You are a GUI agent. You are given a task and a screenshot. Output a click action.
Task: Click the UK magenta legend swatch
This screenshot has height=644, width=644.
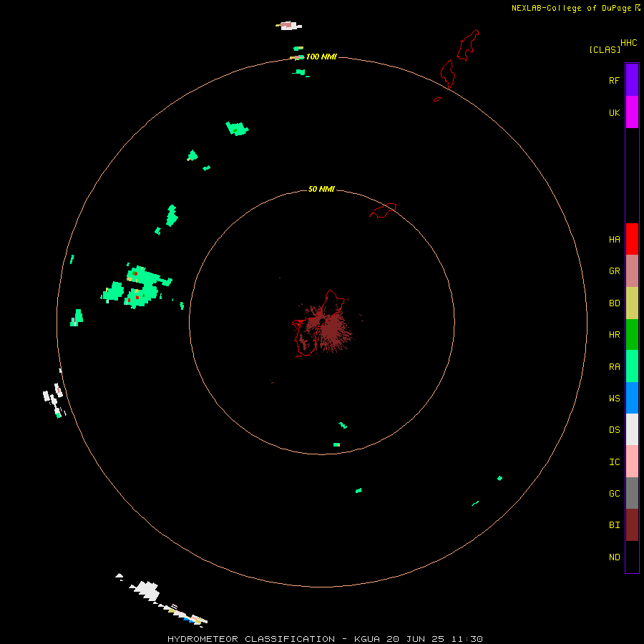pos(632,112)
